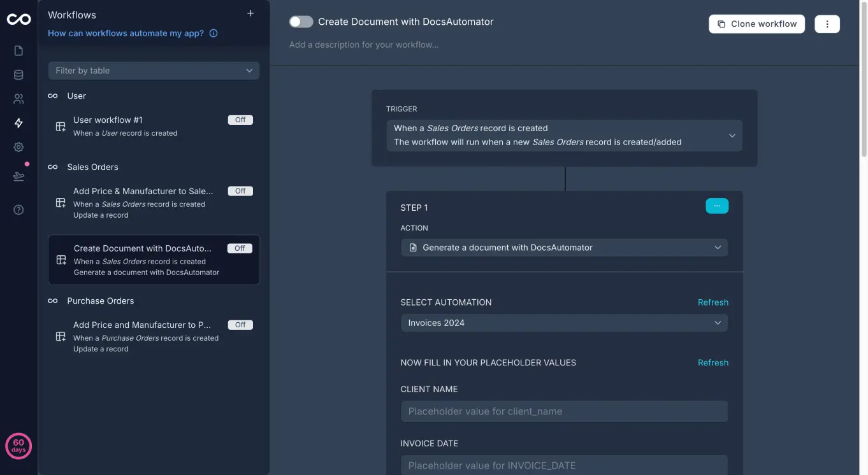Open Help via the question mark icon
Image resolution: width=868 pixels, height=475 pixels.
click(x=18, y=209)
